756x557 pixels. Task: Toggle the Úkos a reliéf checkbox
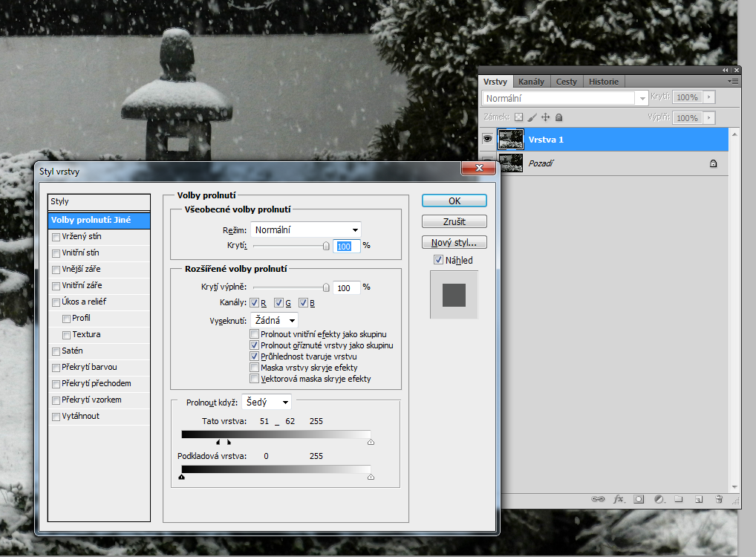[x=56, y=302]
